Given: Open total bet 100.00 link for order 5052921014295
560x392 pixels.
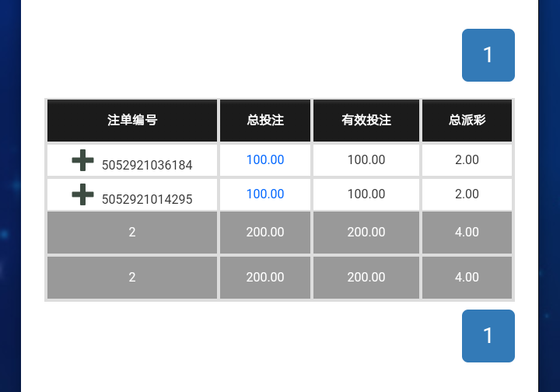Looking at the screenshot, I should pos(265,194).
